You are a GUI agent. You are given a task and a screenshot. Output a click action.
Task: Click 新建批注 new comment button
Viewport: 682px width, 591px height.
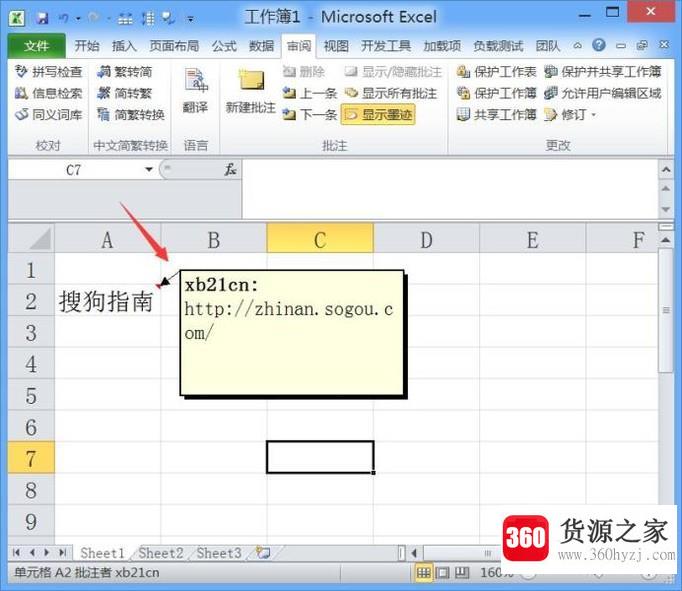[251, 90]
